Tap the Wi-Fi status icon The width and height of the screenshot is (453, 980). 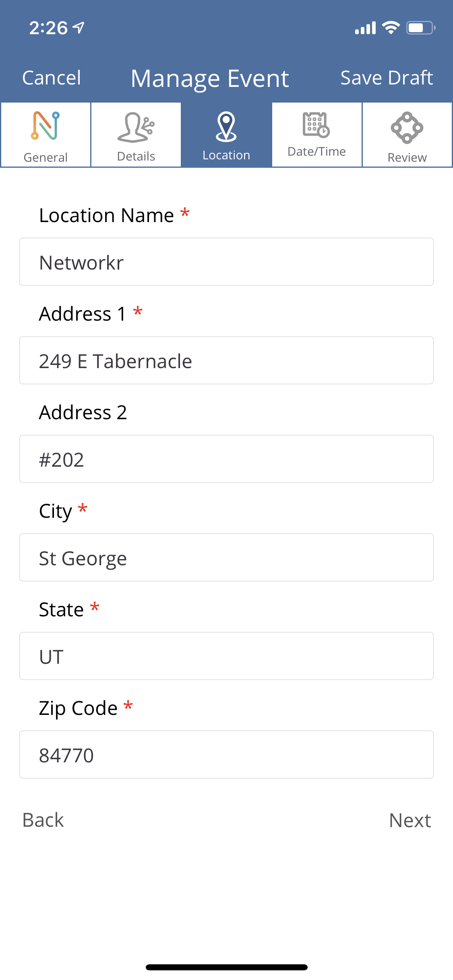(x=391, y=28)
